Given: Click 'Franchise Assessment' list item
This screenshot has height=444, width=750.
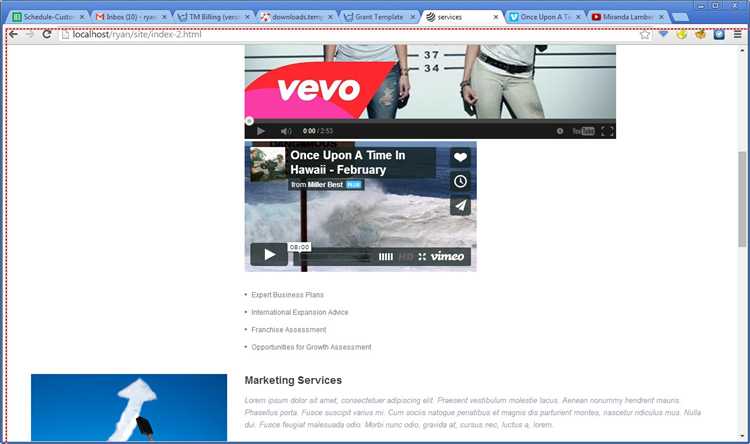Looking at the screenshot, I should (288, 330).
